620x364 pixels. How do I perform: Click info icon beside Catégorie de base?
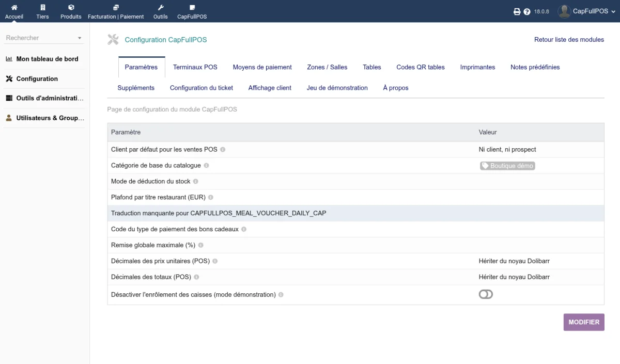[x=206, y=166]
